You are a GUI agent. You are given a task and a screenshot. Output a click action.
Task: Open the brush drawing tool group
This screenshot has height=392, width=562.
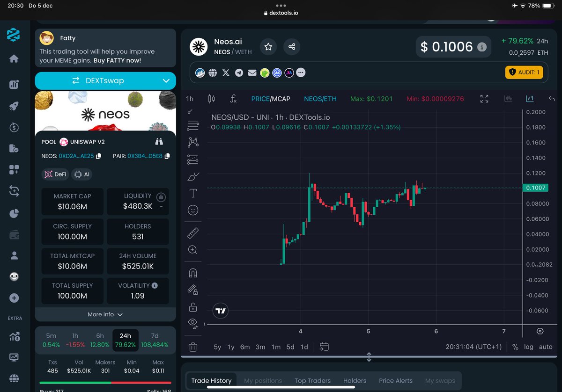[x=193, y=176]
